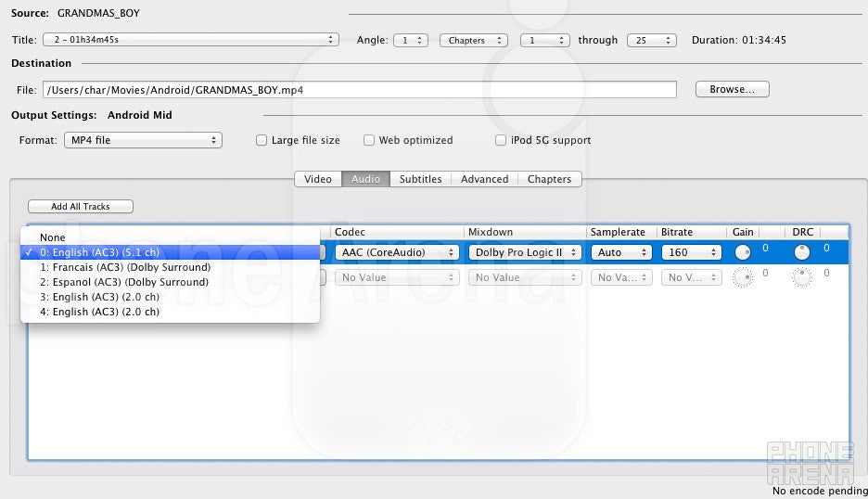Click the DRC knob on the first track
Image resolution: width=868 pixels, height=499 pixels.
(801, 252)
